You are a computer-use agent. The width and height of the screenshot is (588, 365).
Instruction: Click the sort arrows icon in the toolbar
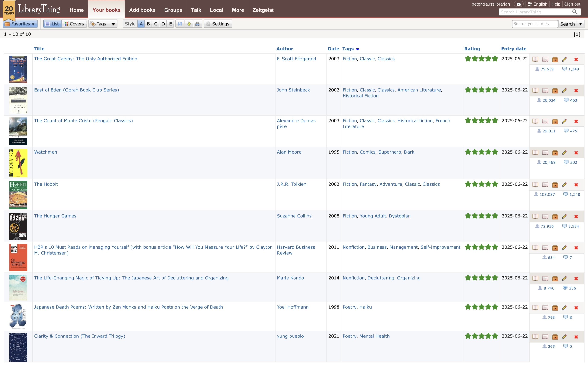point(180,24)
